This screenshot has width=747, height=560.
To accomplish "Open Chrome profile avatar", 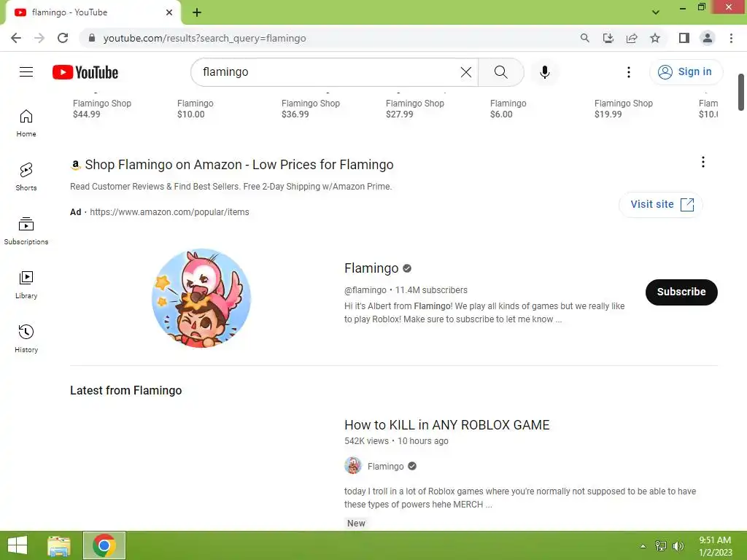I will pyautogui.click(x=708, y=38).
